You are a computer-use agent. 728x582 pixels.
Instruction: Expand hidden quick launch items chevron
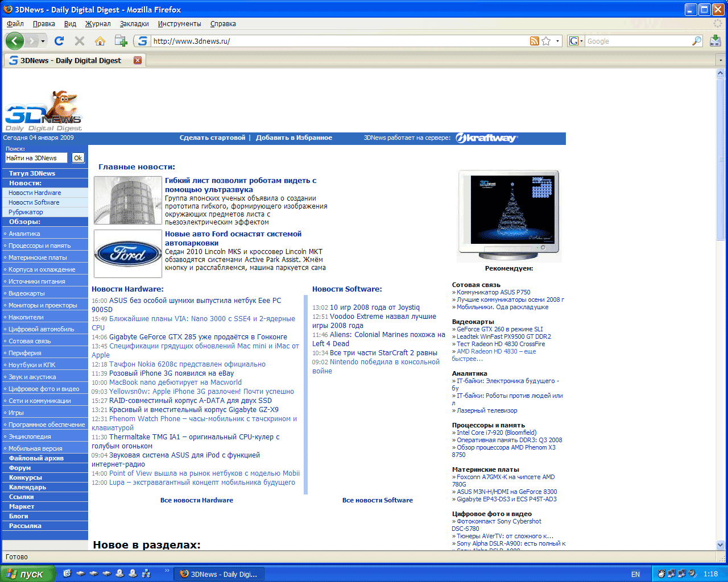click(167, 570)
